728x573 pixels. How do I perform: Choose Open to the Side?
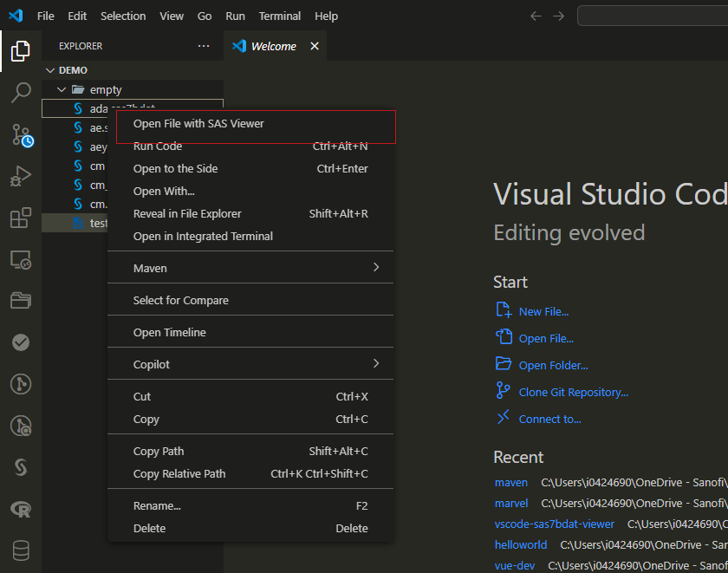click(250, 168)
